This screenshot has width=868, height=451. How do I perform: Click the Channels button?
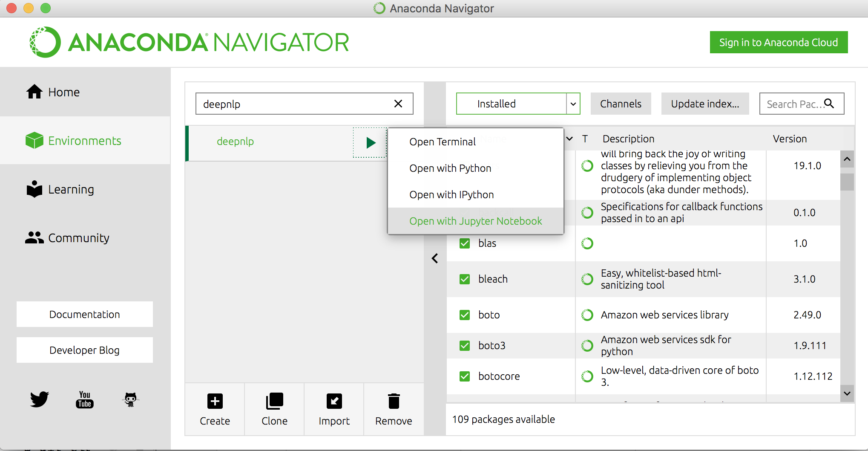point(621,104)
